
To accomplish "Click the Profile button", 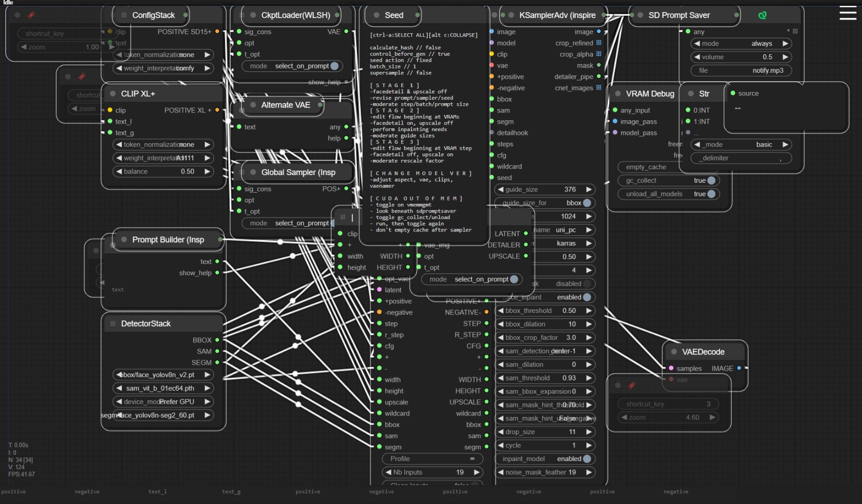I will tap(432, 459).
